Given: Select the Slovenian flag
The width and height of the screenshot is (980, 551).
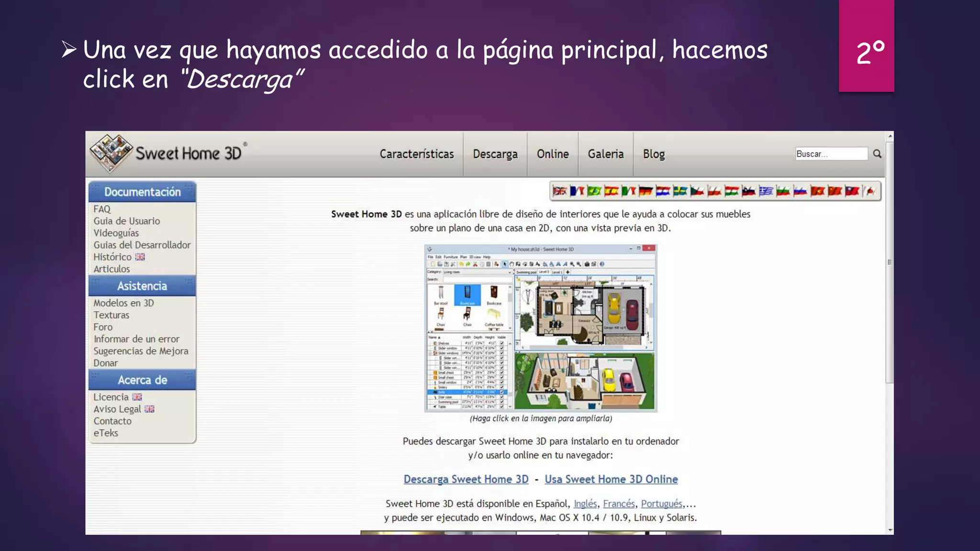Looking at the screenshot, I should 749,191.
